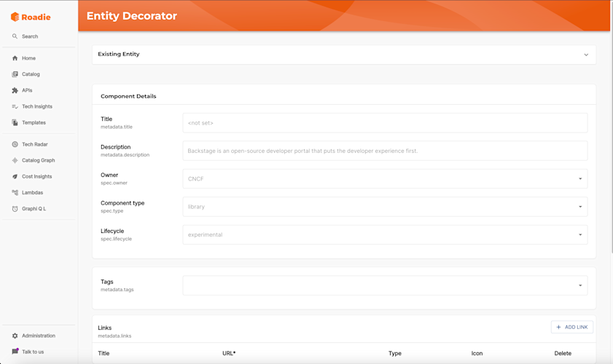Click the metadata.title label

click(117, 127)
